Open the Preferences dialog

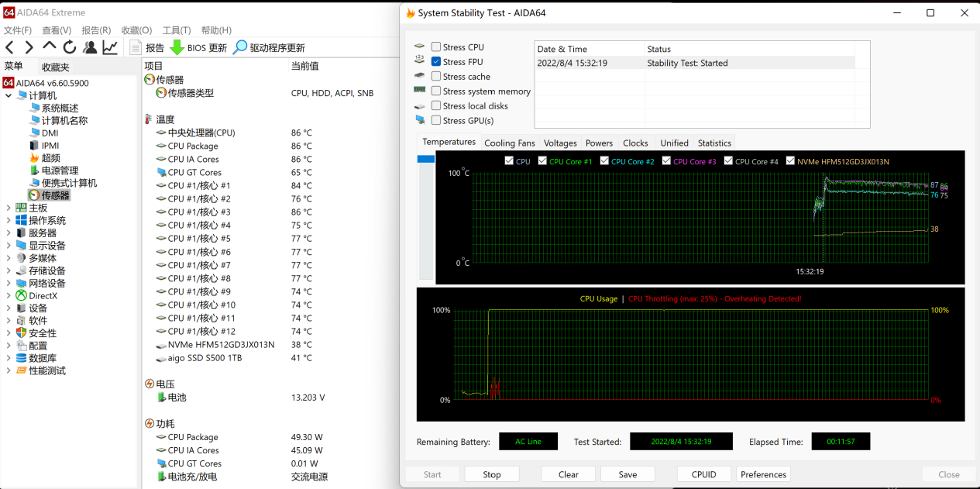pyautogui.click(x=763, y=474)
